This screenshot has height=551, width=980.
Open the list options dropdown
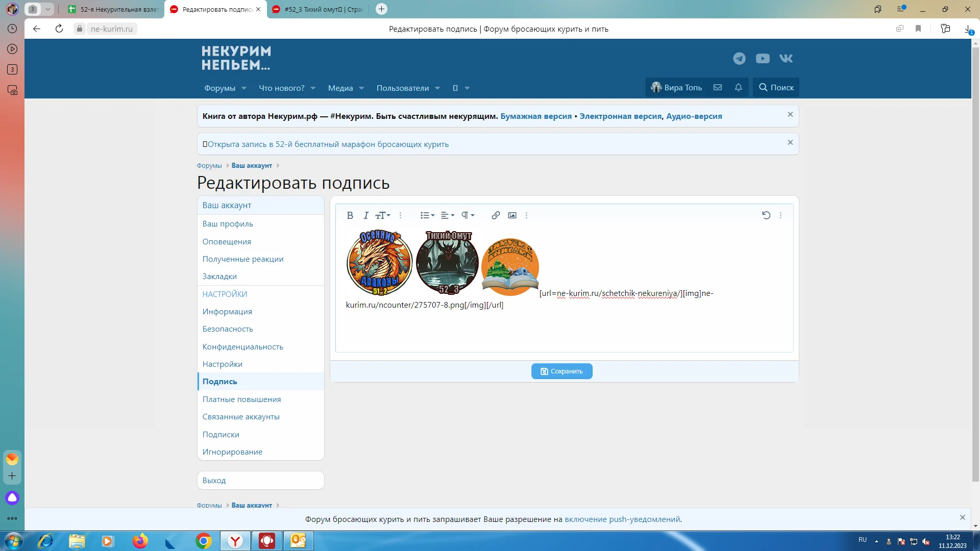[x=427, y=215]
